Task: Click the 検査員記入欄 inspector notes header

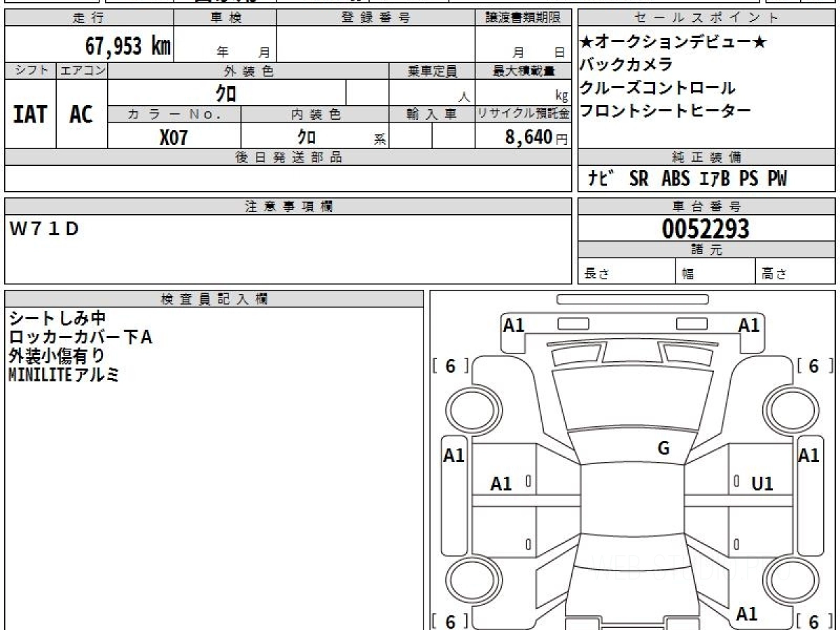Action: tap(214, 299)
